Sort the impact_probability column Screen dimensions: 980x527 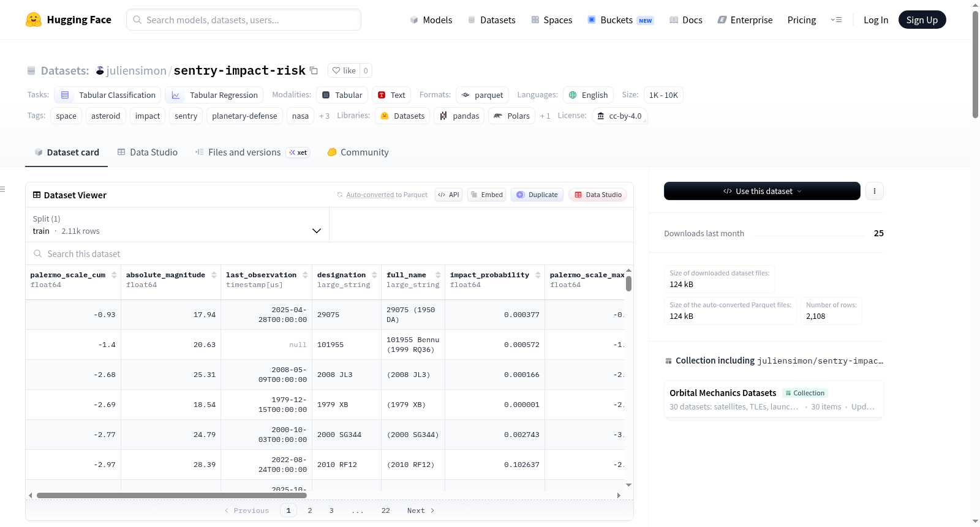pyautogui.click(x=538, y=275)
